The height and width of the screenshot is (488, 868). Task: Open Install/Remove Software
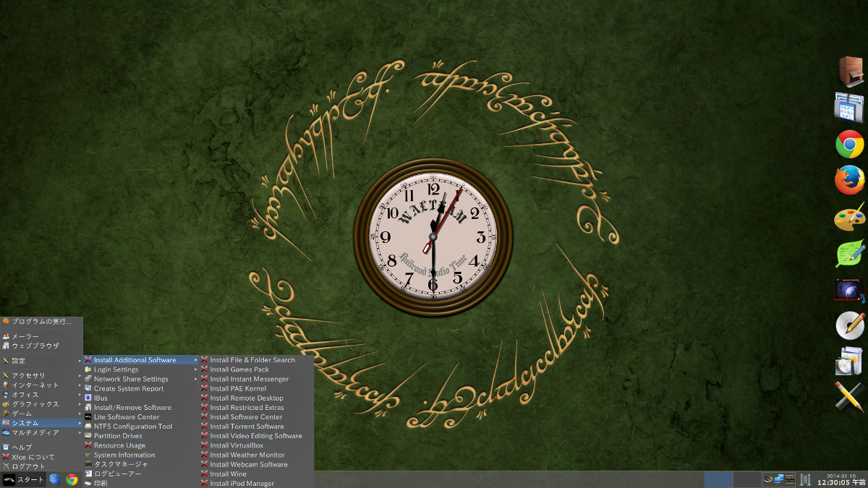coord(141,408)
